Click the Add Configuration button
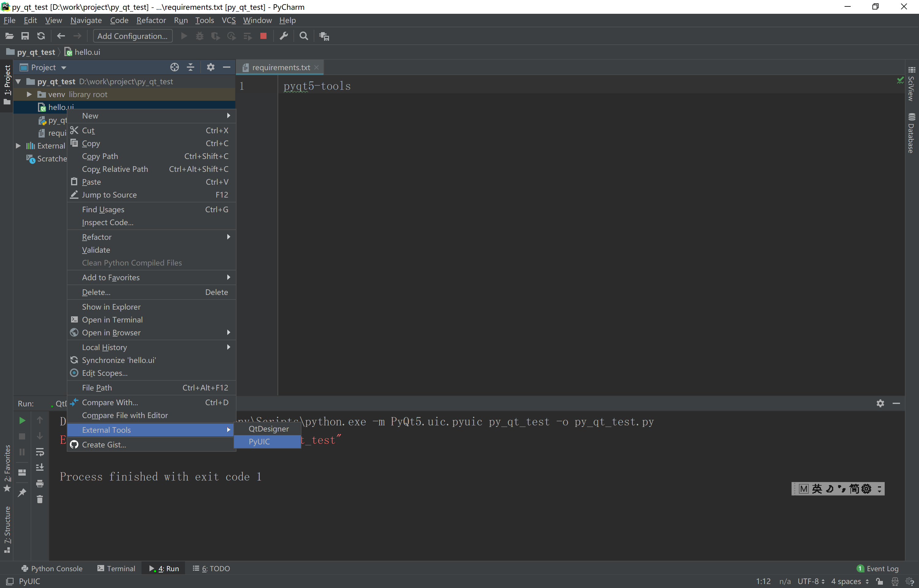919x588 pixels. coord(132,36)
